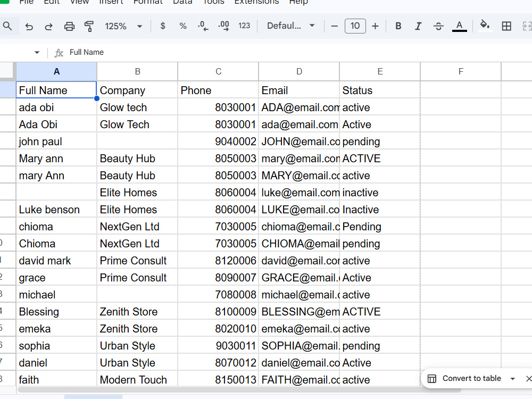Select the Modern Touch company cell
Screen dimensions: 532x399
tap(137, 379)
